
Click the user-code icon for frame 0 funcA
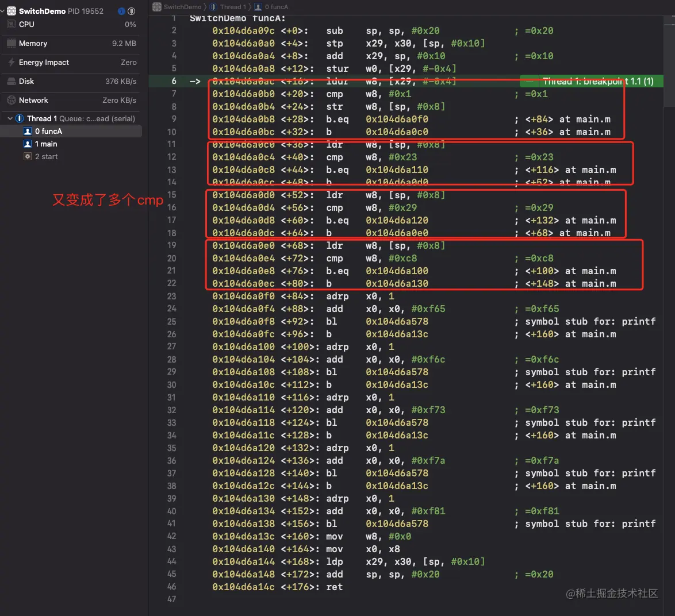tap(28, 131)
